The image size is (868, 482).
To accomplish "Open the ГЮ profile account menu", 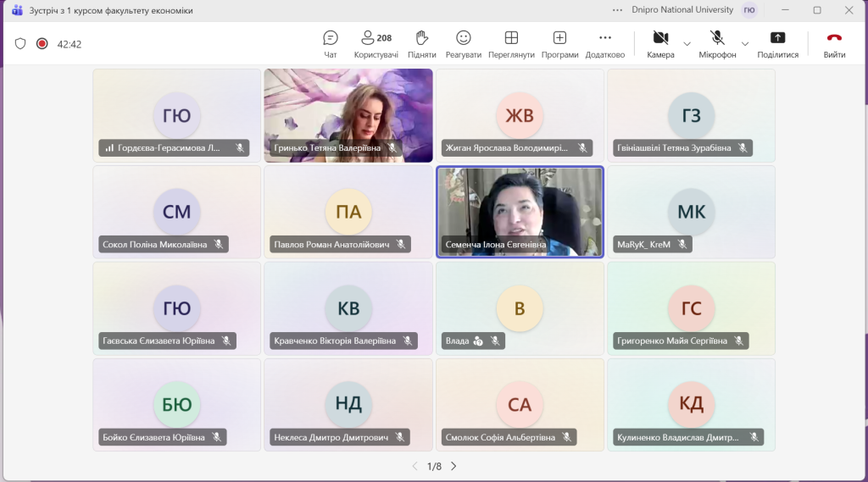I will 749,10.
